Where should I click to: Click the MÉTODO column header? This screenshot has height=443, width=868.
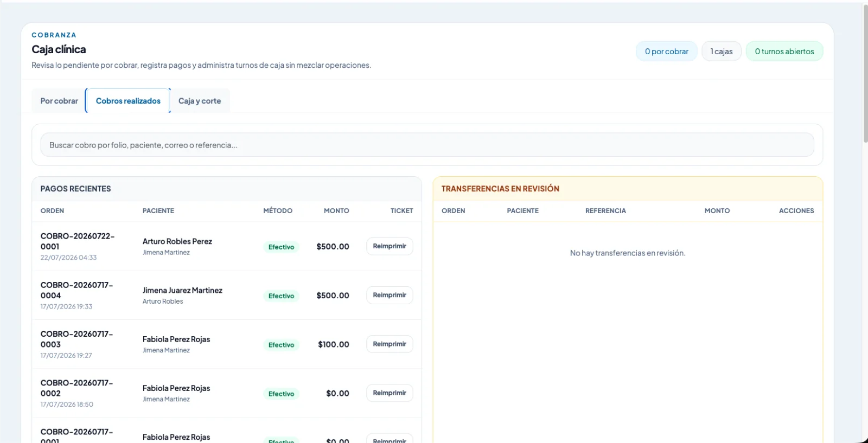tap(278, 210)
